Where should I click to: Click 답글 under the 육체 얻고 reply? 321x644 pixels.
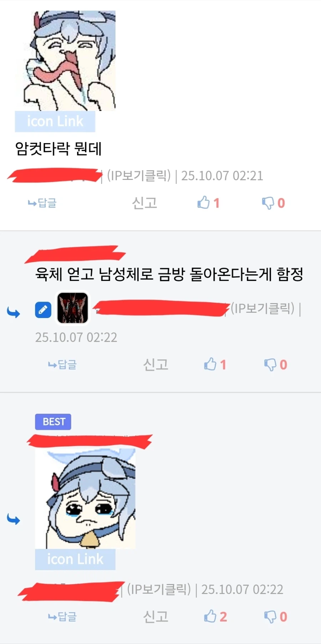tap(62, 364)
